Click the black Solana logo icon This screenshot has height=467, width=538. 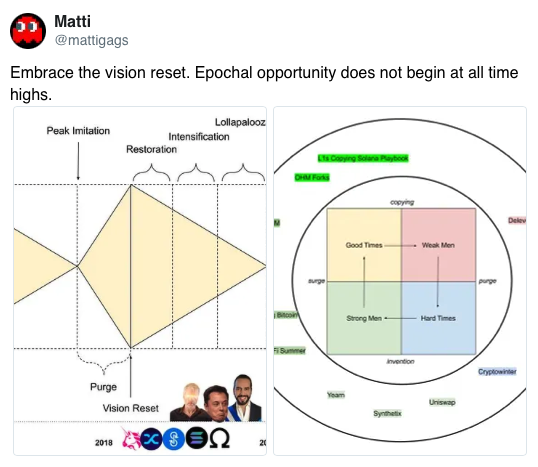197,438
